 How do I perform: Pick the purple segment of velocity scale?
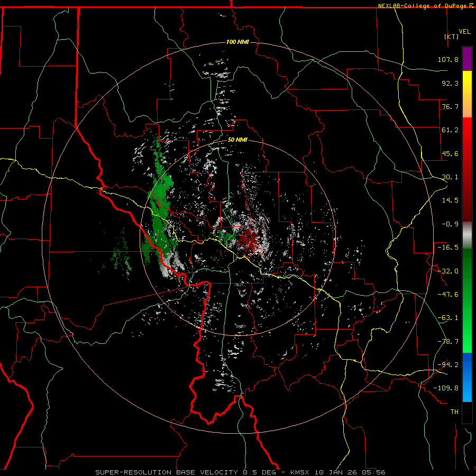click(467, 59)
